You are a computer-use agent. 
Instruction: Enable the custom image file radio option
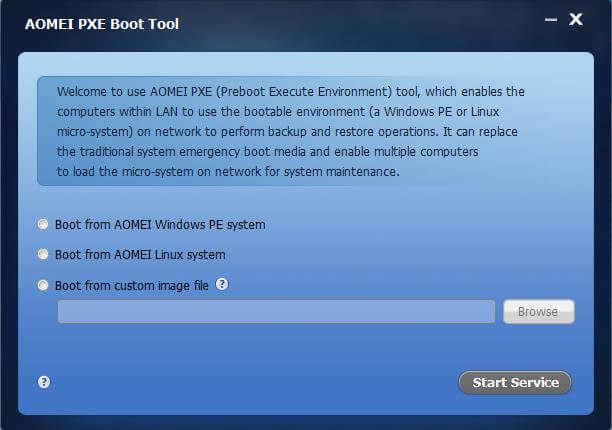click(43, 285)
